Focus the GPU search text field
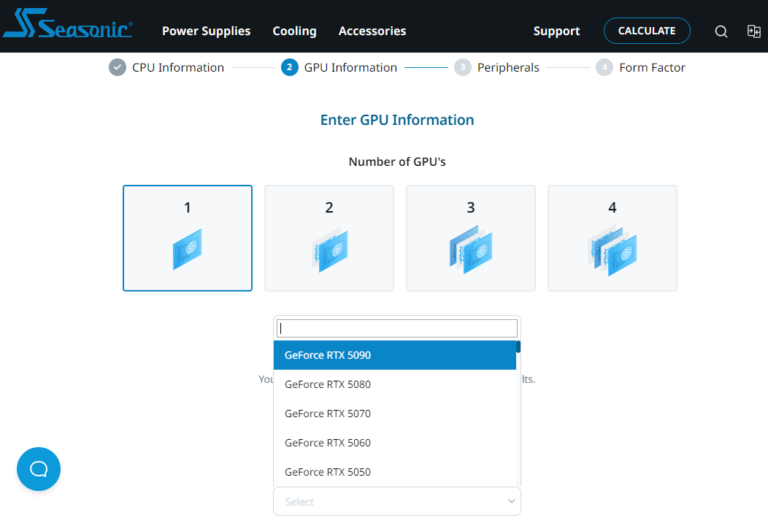768x518 pixels. coord(396,328)
